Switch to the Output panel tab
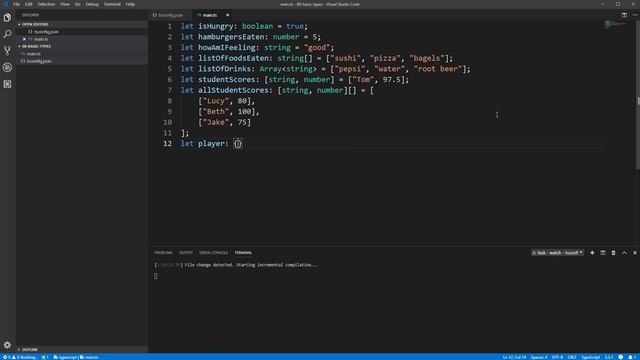The width and height of the screenshot is (640, 360). [186, 253]
